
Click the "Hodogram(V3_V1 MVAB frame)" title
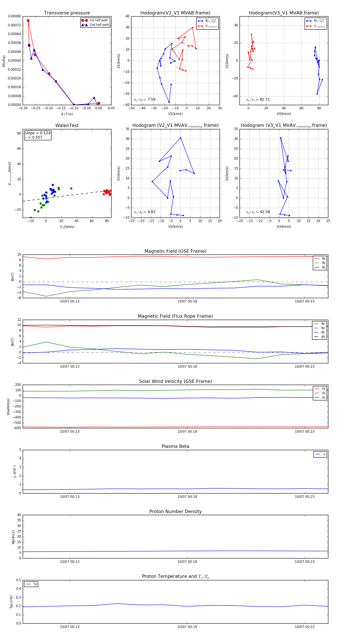click(284, 13)
